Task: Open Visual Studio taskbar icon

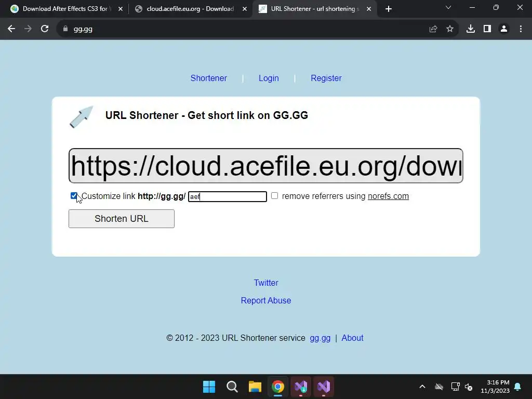Action: point(324,387)
